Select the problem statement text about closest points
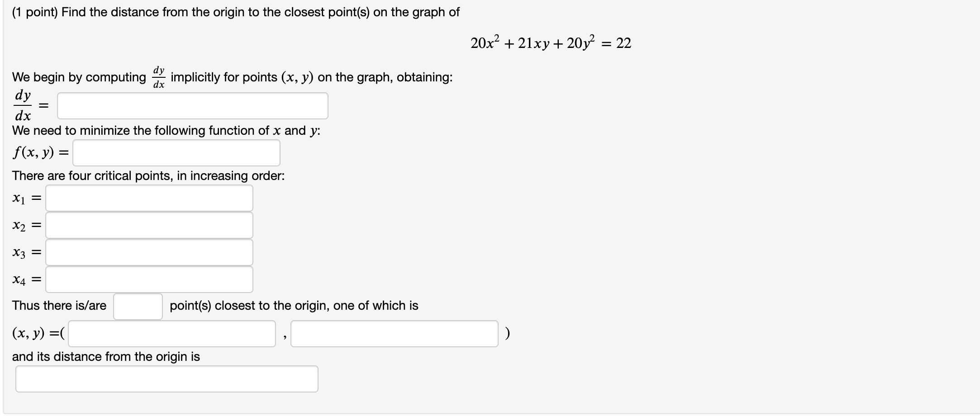This screenshot has height=416, width=980. [x=235, y=12]
